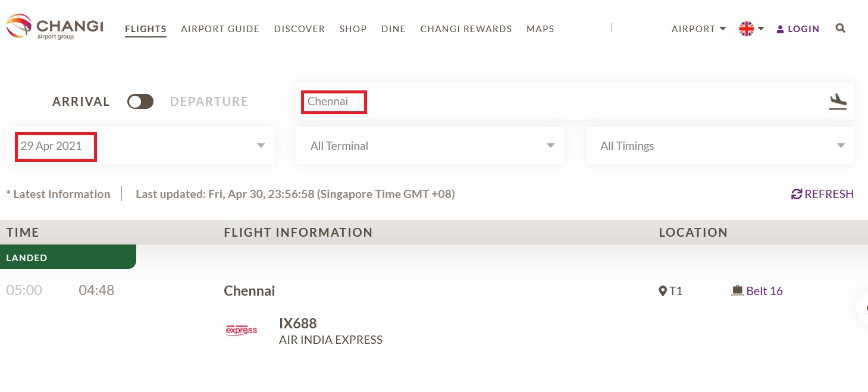Image resolution: width=868 pixels, height=392 pixels.
Task: Toggle the Arrival/Departure switch
Action: coord(140,102)
